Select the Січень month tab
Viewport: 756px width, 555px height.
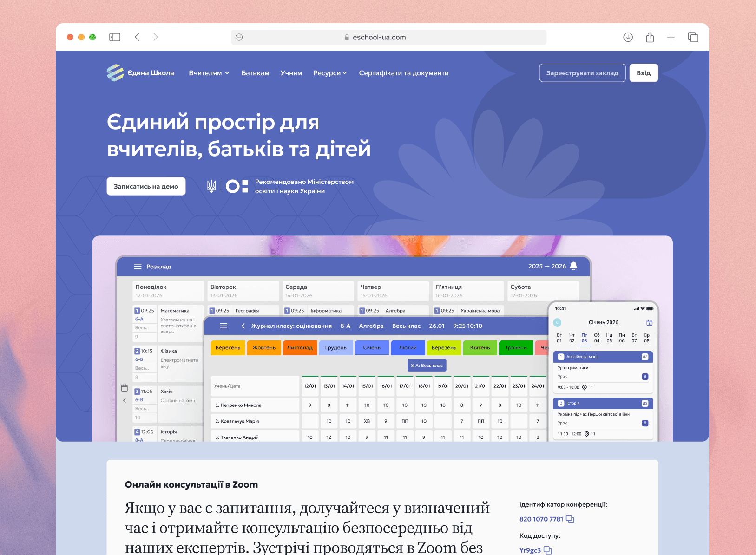tap(372, 347)
